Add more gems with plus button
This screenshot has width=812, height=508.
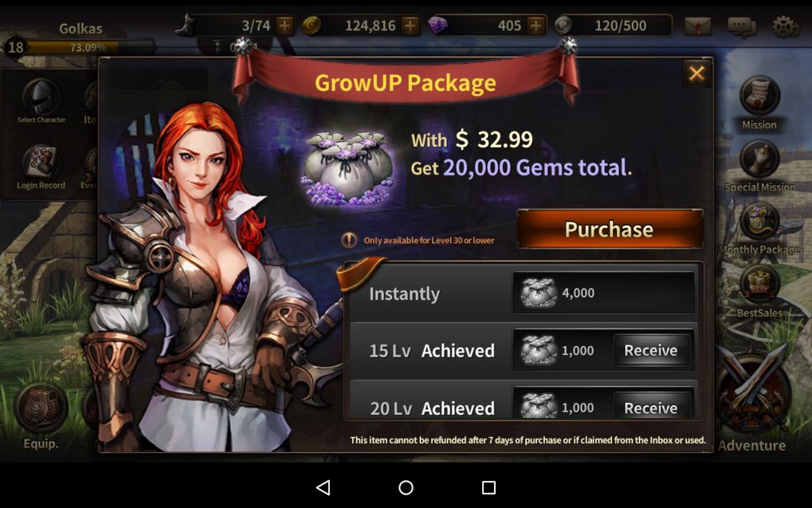tap(536, 26)
